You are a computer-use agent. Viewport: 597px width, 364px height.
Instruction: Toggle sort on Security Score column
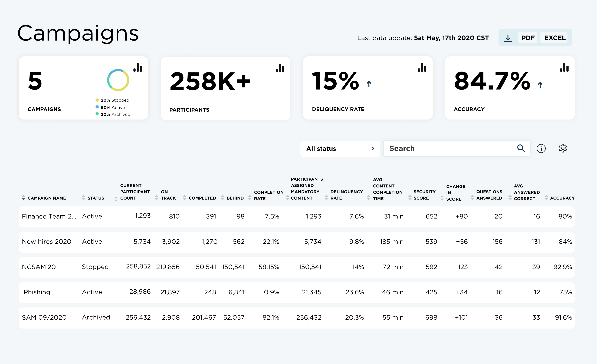coord(410,198)
